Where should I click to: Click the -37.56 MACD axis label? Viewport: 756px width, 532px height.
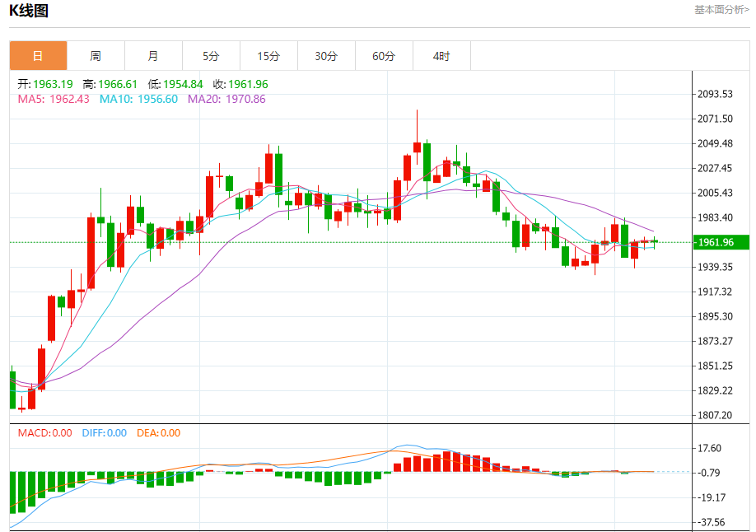(x=712, y=522)
